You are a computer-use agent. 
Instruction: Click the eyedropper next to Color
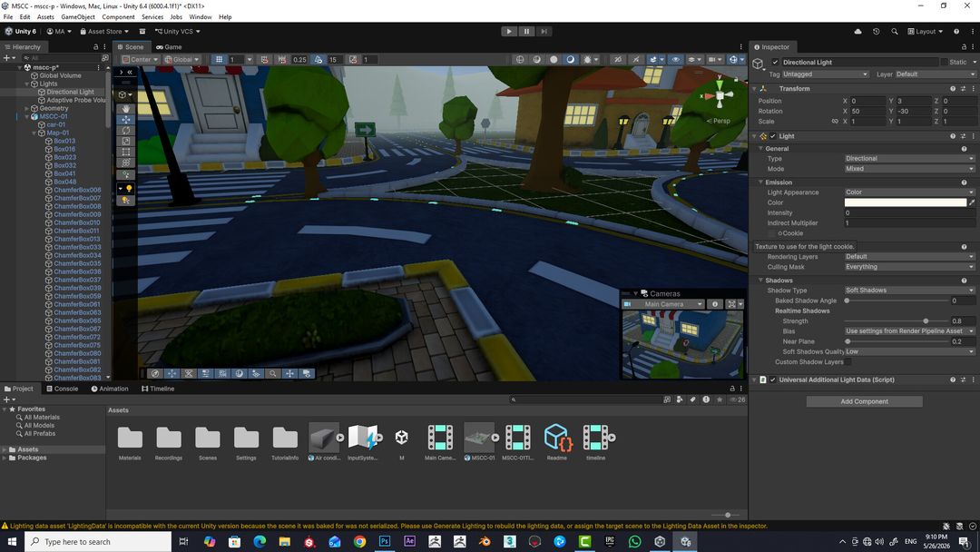click(x=971, y=202)
